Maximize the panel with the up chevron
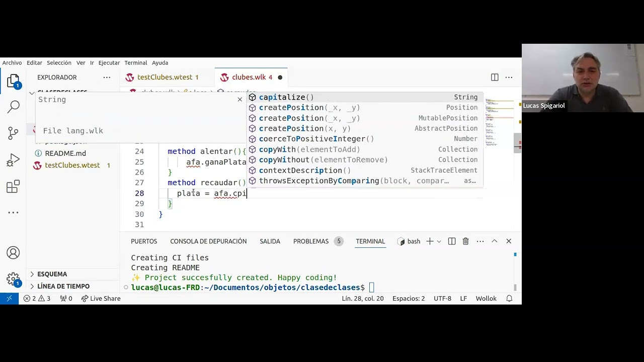 click(x=495, y=241)
